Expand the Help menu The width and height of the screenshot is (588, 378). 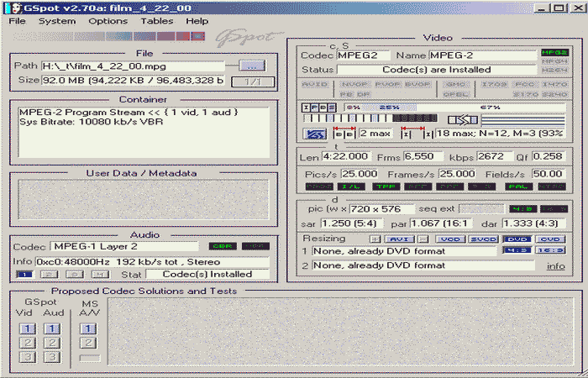click(197, 20)
